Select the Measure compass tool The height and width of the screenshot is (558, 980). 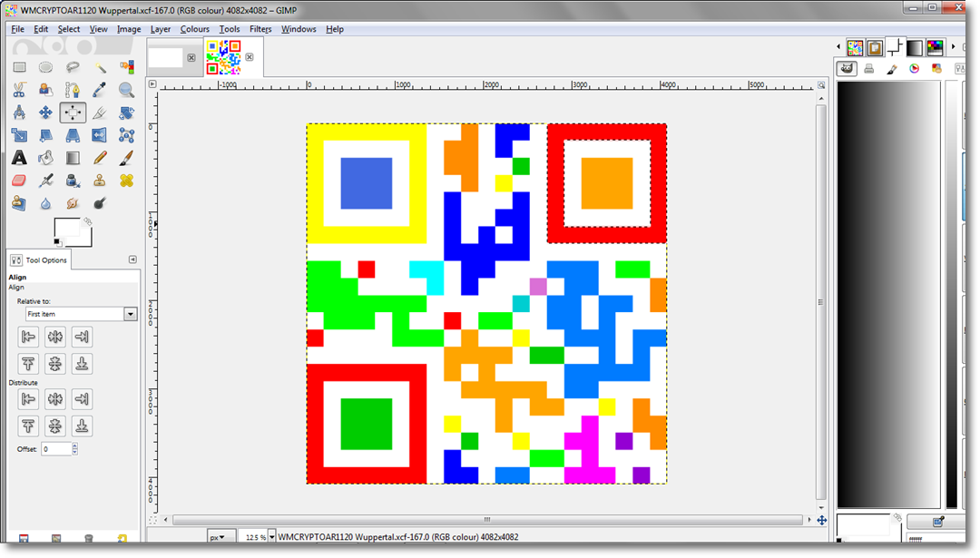pos(19,113)
